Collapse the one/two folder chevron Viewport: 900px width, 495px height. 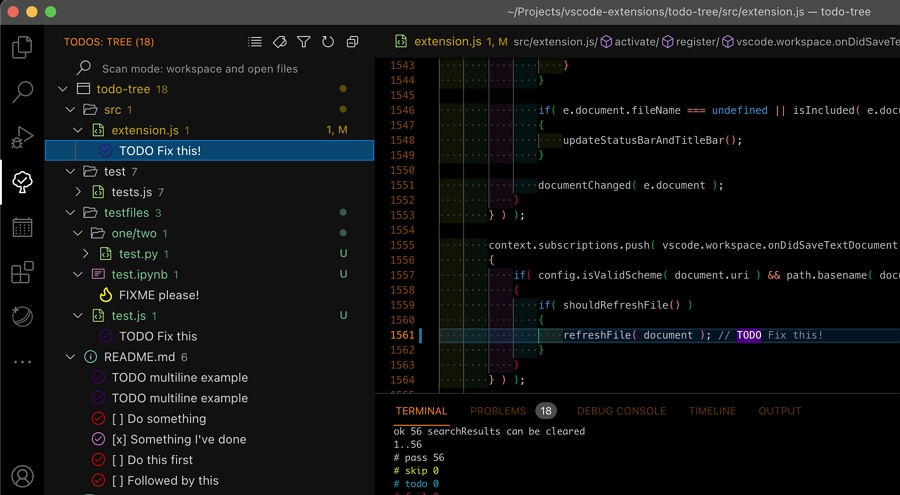[x=77, y=234]
